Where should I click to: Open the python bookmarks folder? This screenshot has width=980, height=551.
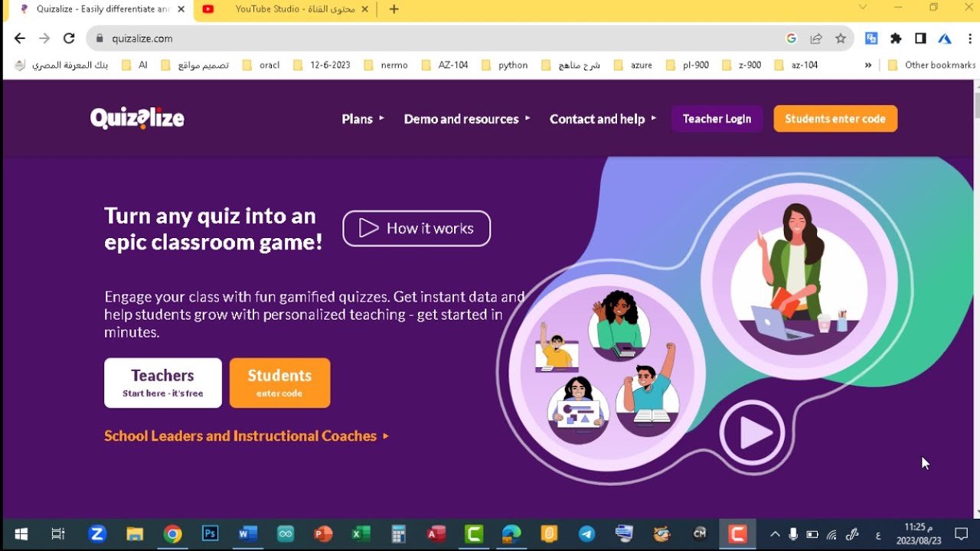coord(505,65)
